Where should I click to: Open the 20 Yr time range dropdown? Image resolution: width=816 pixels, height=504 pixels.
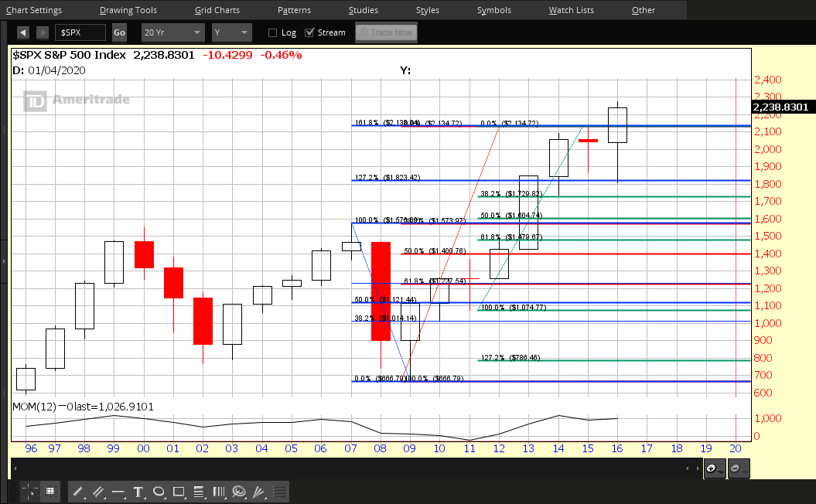point(172,32)
